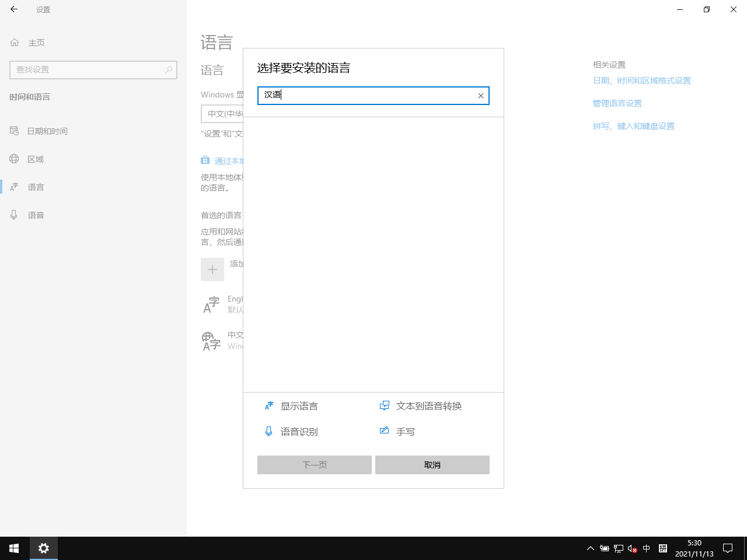Open the notification center icon
Viewport: 747px width, 560px height.
tap(728, 548)
